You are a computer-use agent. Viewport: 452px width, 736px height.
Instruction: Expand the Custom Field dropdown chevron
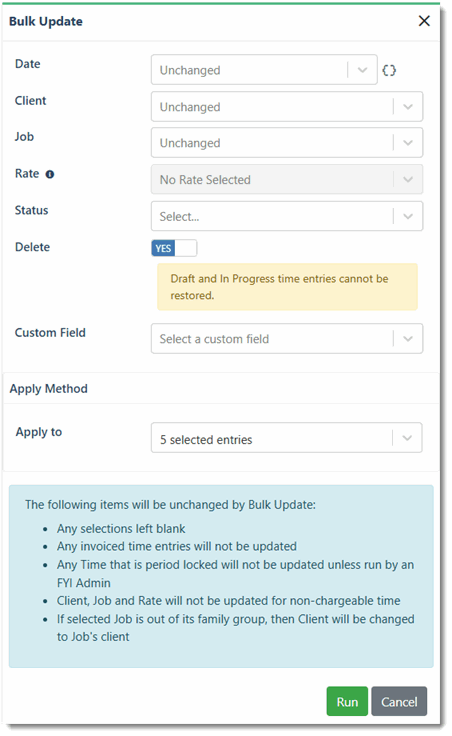coord(407,338)
